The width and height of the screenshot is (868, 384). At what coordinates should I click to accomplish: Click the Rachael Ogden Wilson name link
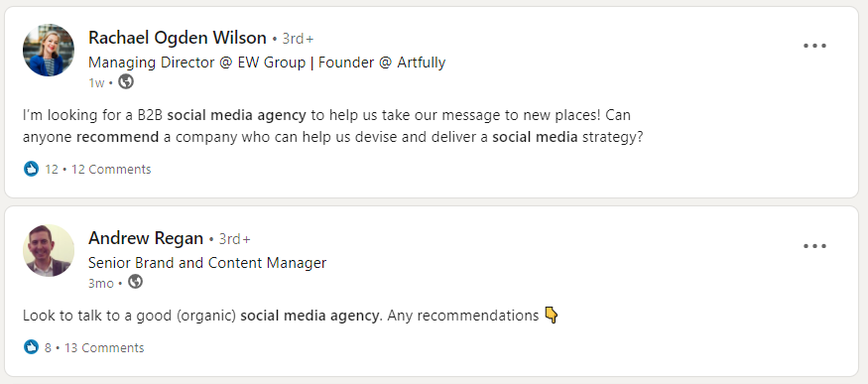pyautogui.click(x=178, y=38)
